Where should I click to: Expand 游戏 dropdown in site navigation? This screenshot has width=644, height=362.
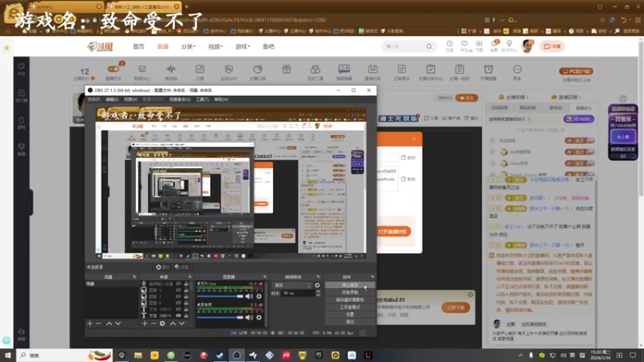pos(242,47)
